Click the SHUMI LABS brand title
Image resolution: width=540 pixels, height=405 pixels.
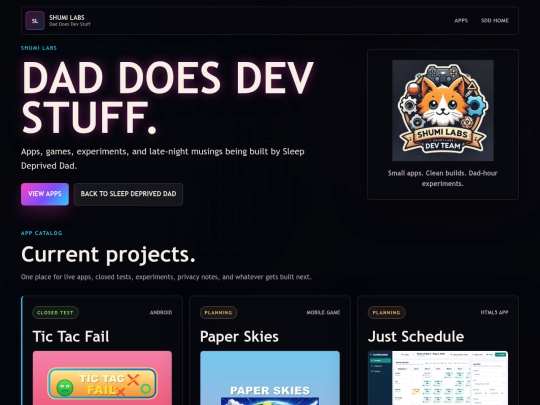tap(67, 18)
